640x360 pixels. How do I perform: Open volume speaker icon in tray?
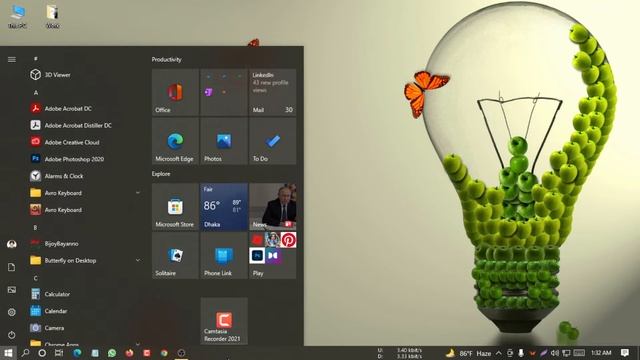pyautogui.click(x=555, y=353)
